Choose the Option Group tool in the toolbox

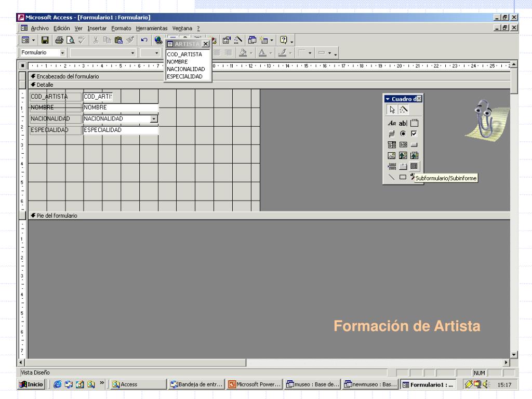click(x=414, y=123)
